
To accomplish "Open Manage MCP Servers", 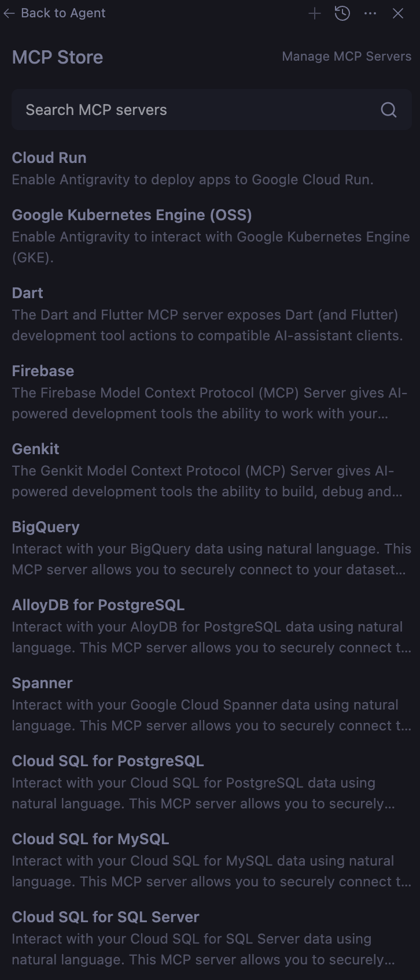I will (x=347, y=57).
